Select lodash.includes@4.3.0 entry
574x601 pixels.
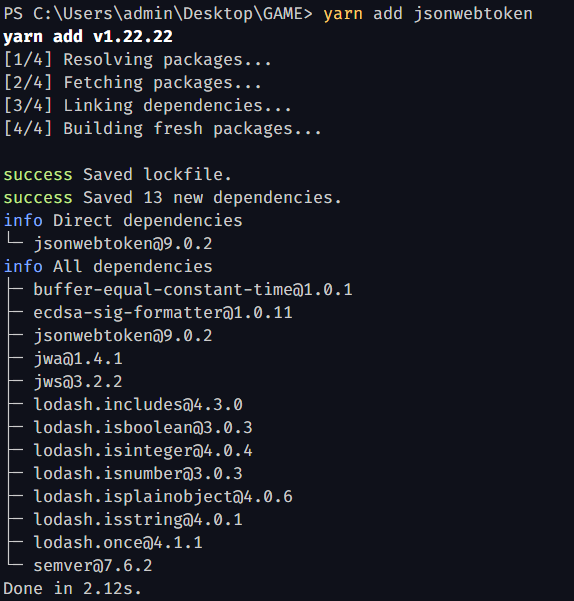138,405
